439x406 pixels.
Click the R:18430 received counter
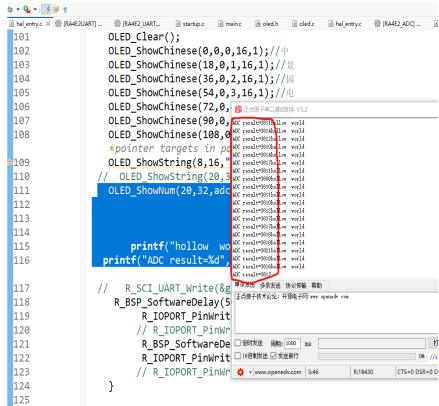(363, 372)
